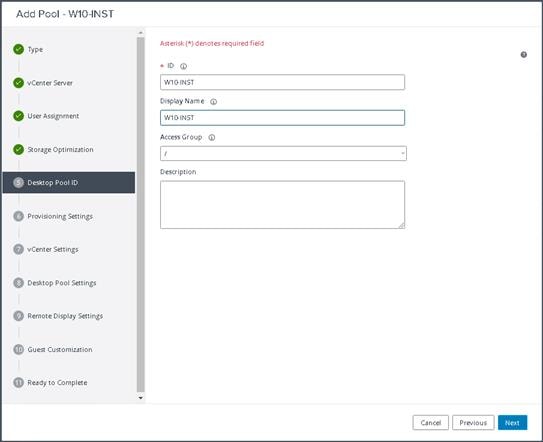Grab the Description resize handle
The image size is (543, 442).
point(401,226)
